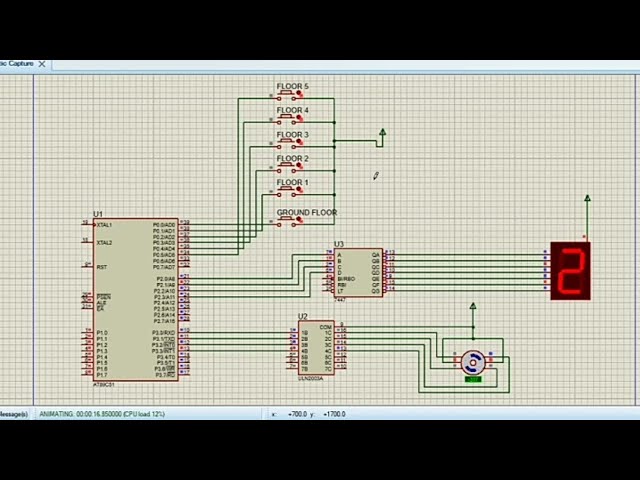
Task: Toggle the red latch dot of FLOOR 1 button
Action: point(300,190)
